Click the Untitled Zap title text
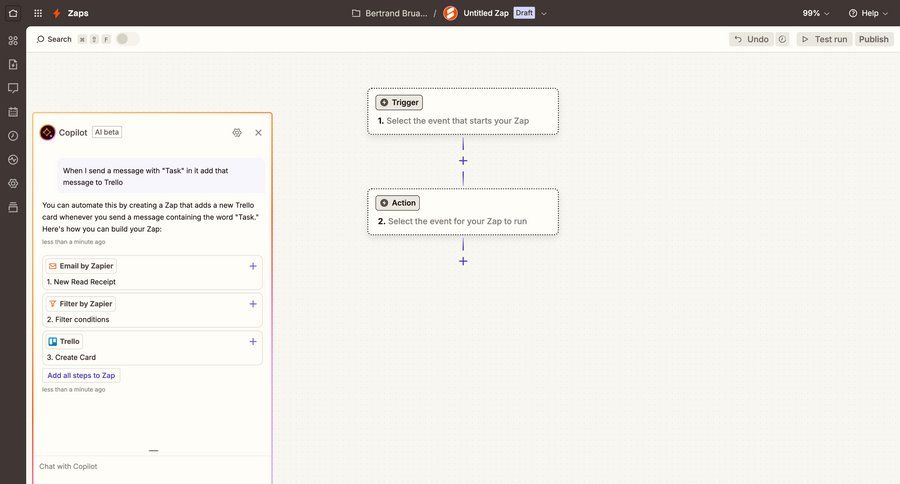The image size is (900, 484). (x=486, y=13)
